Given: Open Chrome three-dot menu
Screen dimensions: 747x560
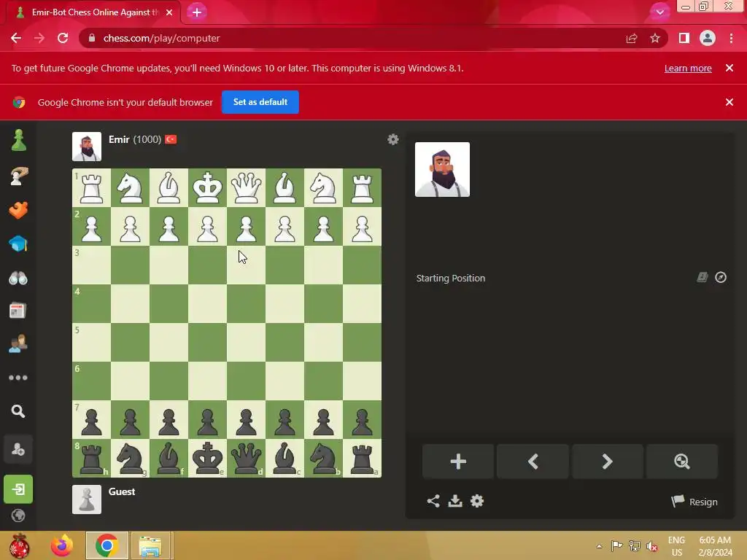Looking at the screenshot, I should coord(731,38).
